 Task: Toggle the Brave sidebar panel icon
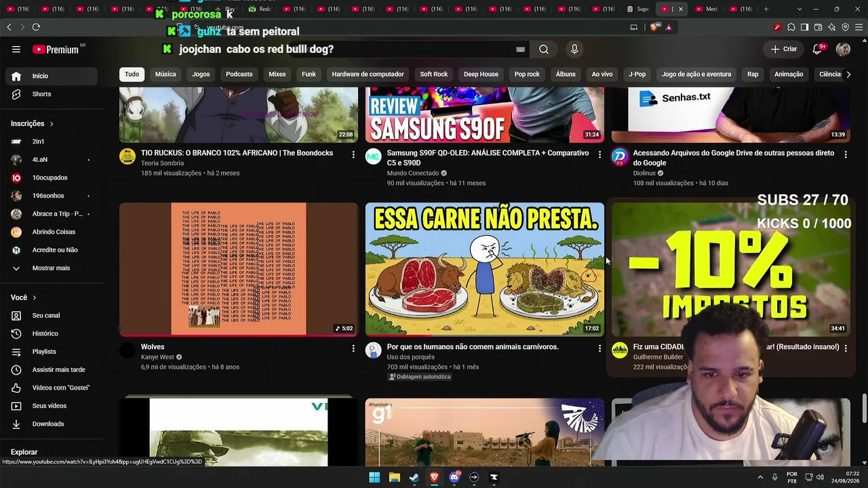coord(804,27)
